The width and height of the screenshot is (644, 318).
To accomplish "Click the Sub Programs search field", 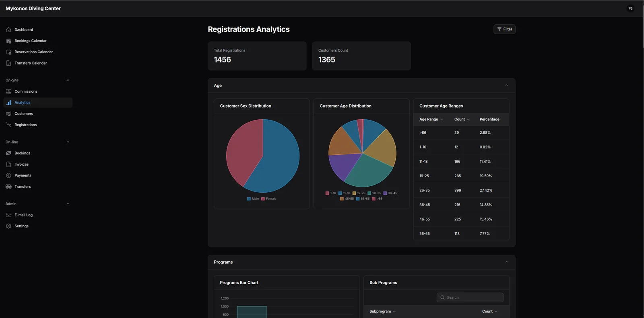I will [x=470, y=297].
